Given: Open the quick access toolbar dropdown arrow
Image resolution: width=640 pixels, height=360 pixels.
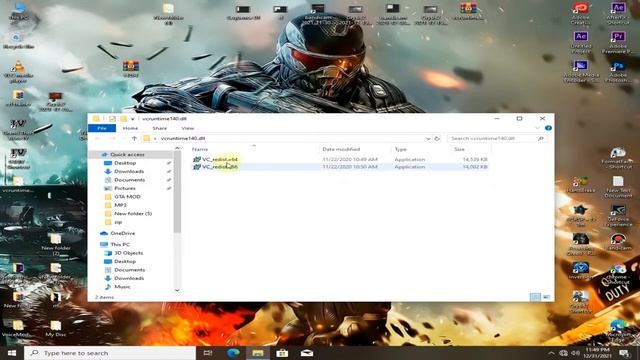Looking at the screenshot, I should 133,119.
